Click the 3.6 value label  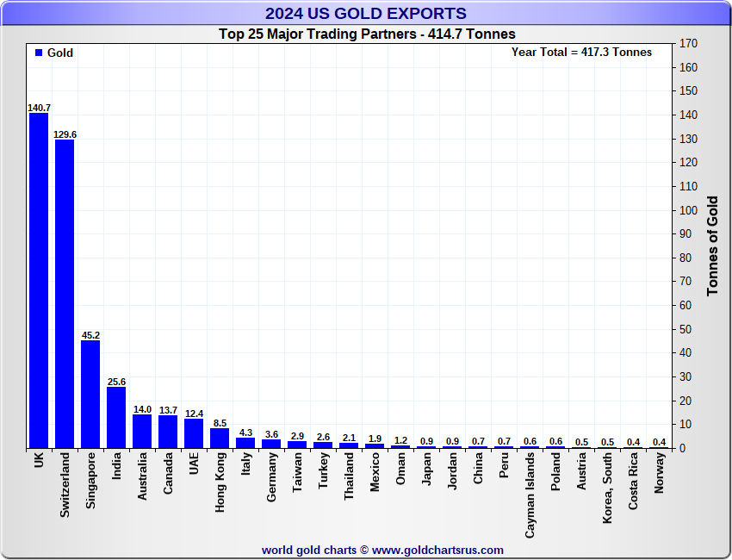pyautogui.click(x=271, y=434)
